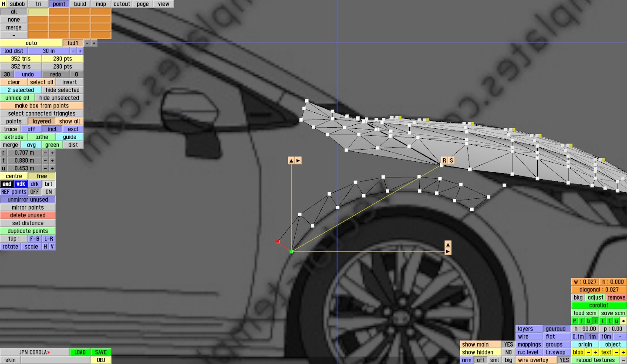The height and width of the screenshot is (364, 627).
Task: Choose the brt background brightness option
Action: point(49,184)
